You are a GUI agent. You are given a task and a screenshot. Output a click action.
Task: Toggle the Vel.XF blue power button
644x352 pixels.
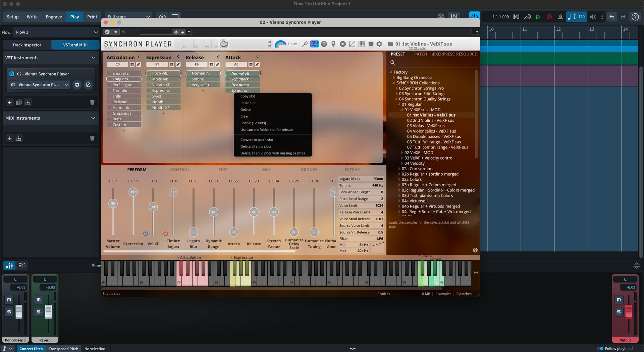click(146, 234)
